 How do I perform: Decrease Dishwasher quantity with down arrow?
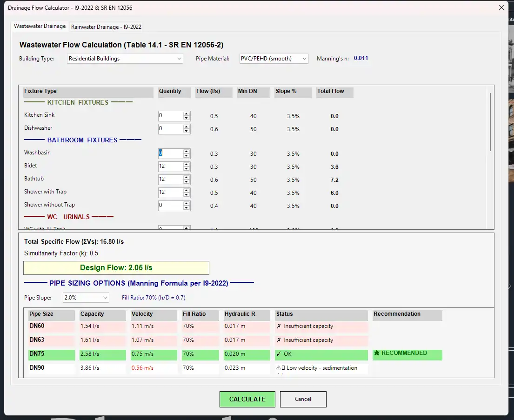pyautogui.click(x=187, y=132)
